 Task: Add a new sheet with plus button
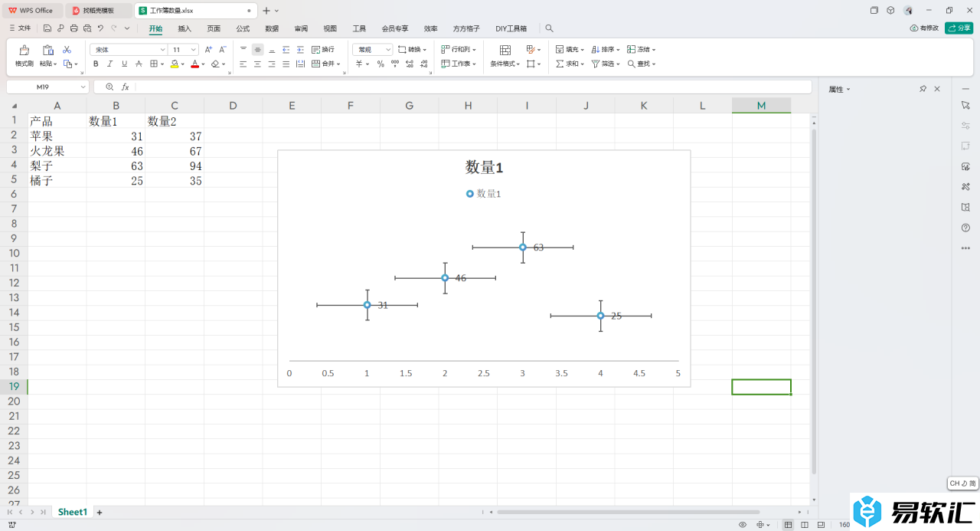[99, 512]
